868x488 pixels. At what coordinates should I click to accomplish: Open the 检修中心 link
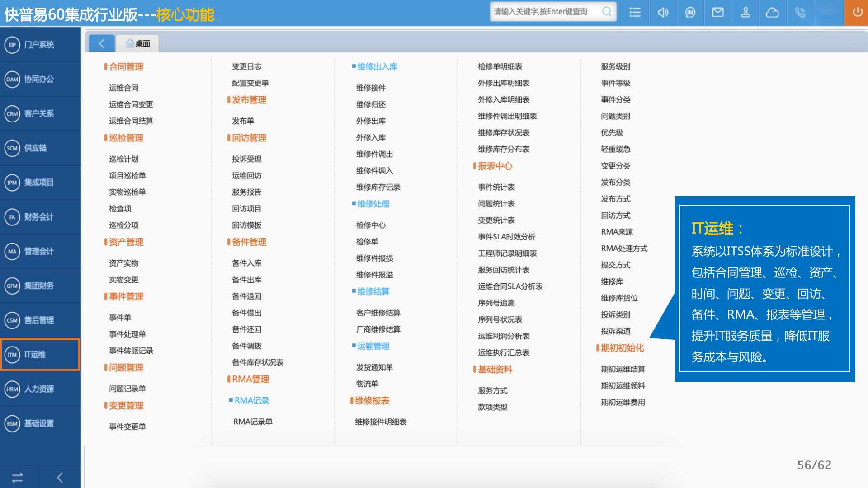(x=371, y=225)
